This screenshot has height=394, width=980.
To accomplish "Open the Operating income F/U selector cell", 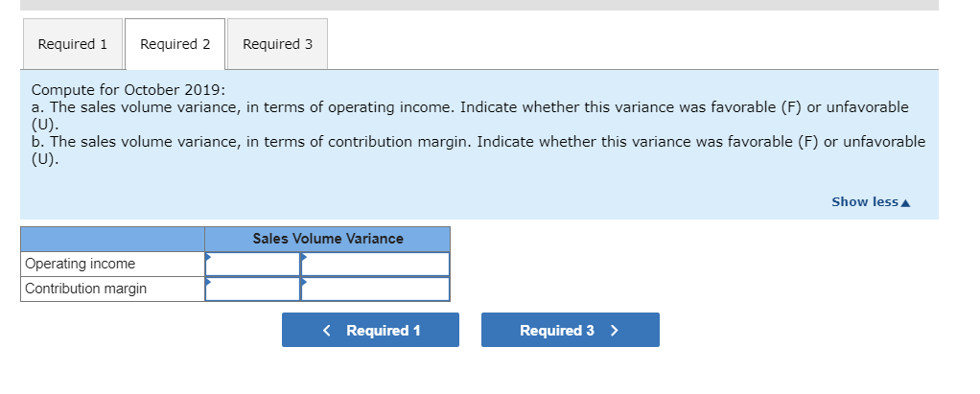I will (x=375, y=265).
